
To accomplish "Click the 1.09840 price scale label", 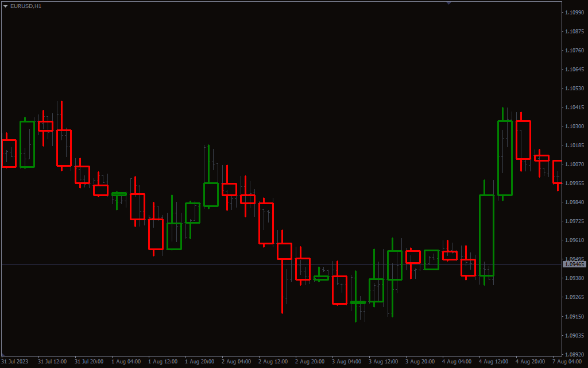I will [x=574, y=202].
